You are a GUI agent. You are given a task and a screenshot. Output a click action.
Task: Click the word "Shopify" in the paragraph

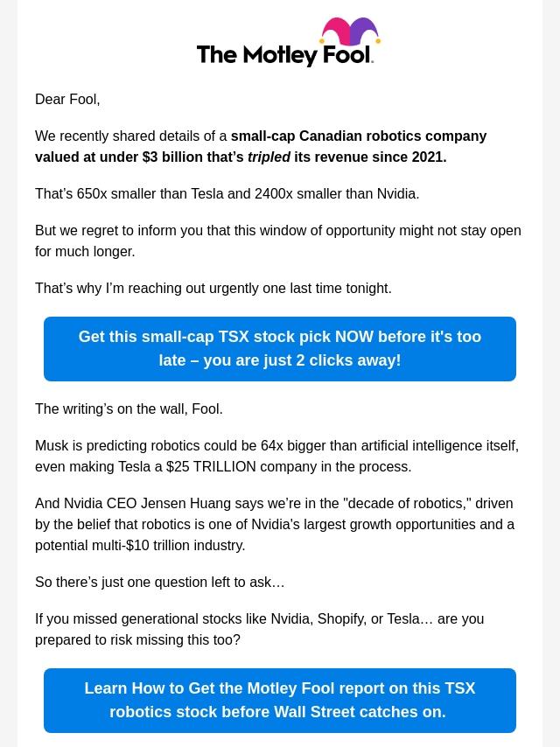340,619
